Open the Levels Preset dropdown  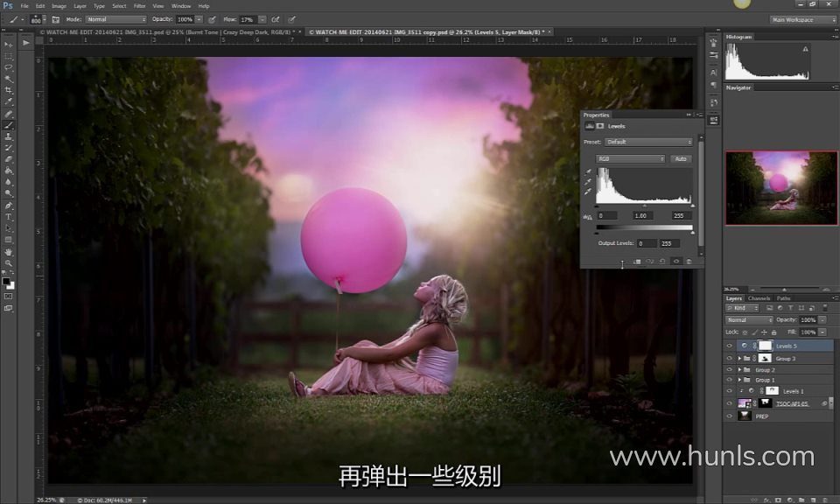point(648,142)
